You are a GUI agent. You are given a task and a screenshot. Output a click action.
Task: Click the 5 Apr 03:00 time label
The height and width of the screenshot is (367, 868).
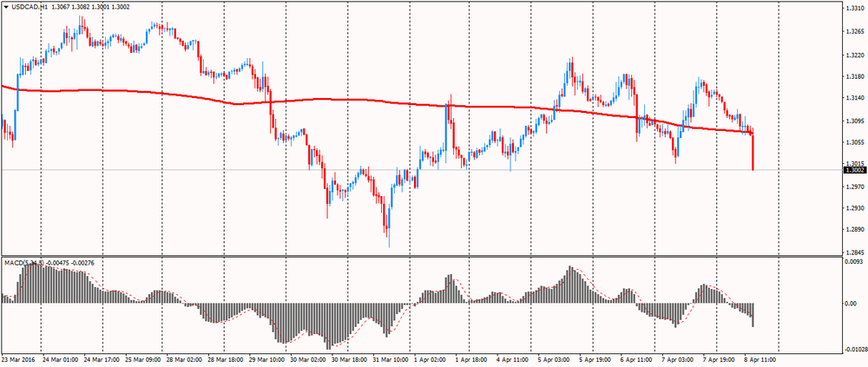556,358
